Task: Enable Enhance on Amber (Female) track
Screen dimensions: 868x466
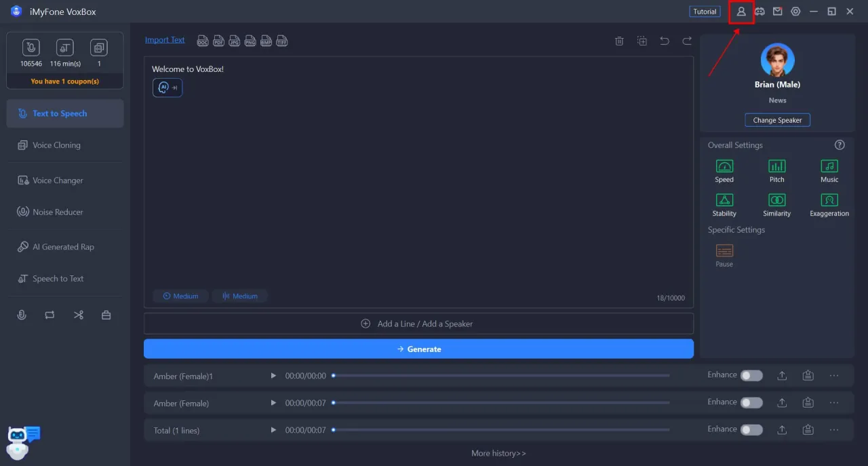Action: [x=751, y=402]
